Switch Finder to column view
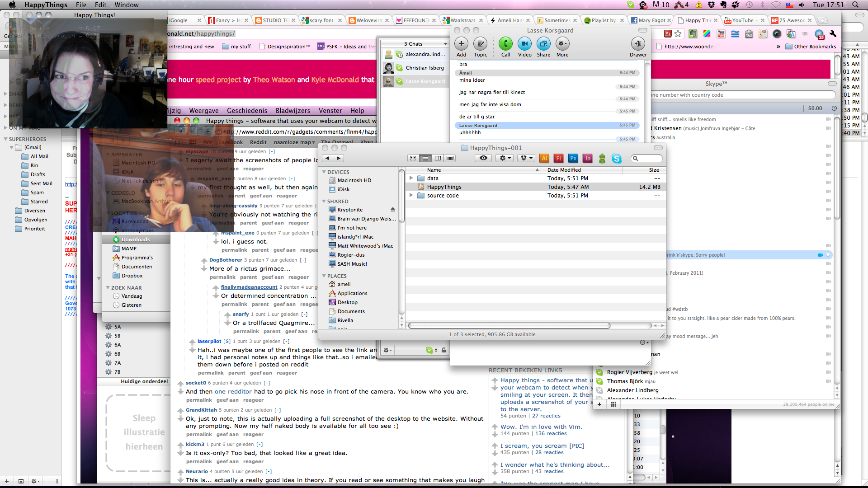 point(438,158)
